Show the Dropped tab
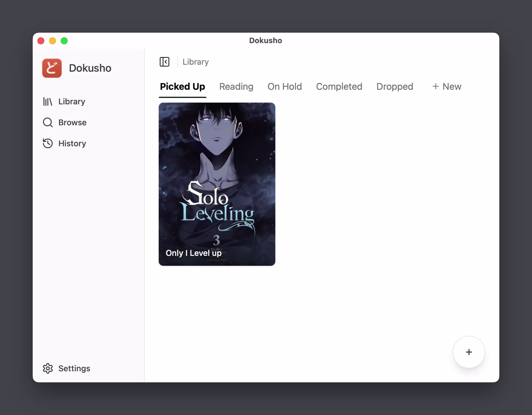 click(x=395, y=87)
